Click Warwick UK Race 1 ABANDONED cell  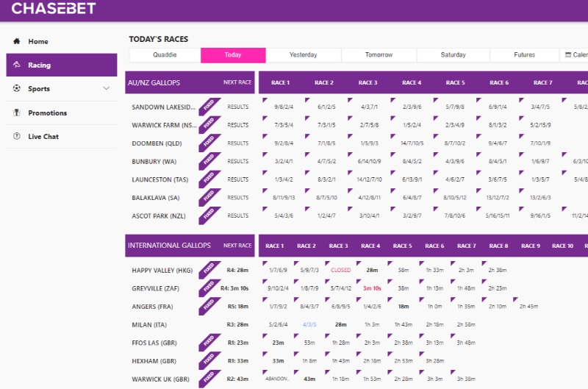click(278, 379)
